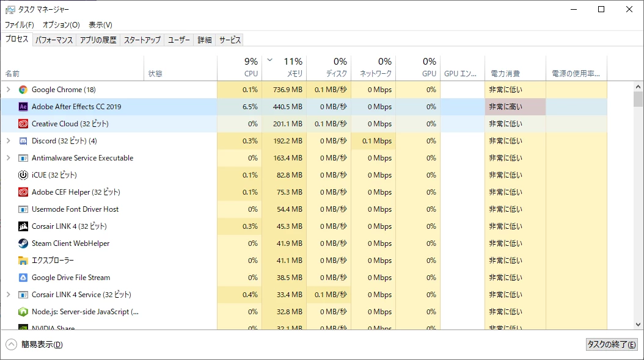Click the 0.4% CPU value
Viewport: 644px width, 360px height.
click(x=250, y=294)
